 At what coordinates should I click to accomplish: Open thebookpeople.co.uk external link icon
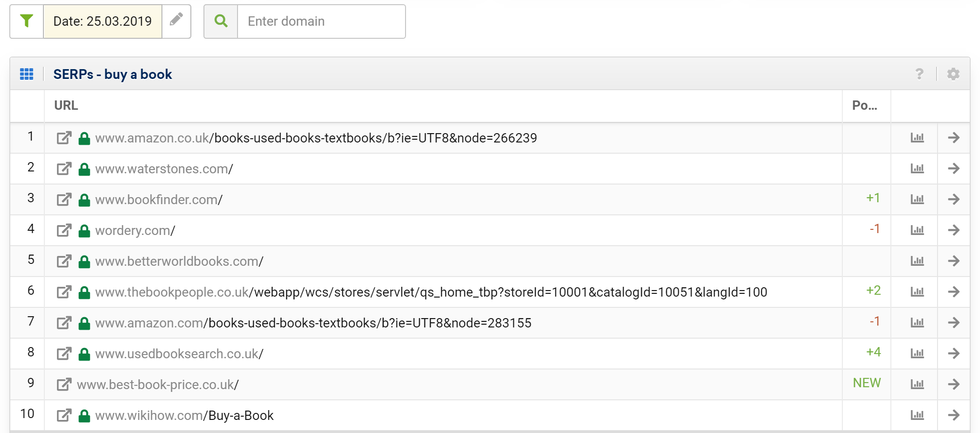[64, 292]
